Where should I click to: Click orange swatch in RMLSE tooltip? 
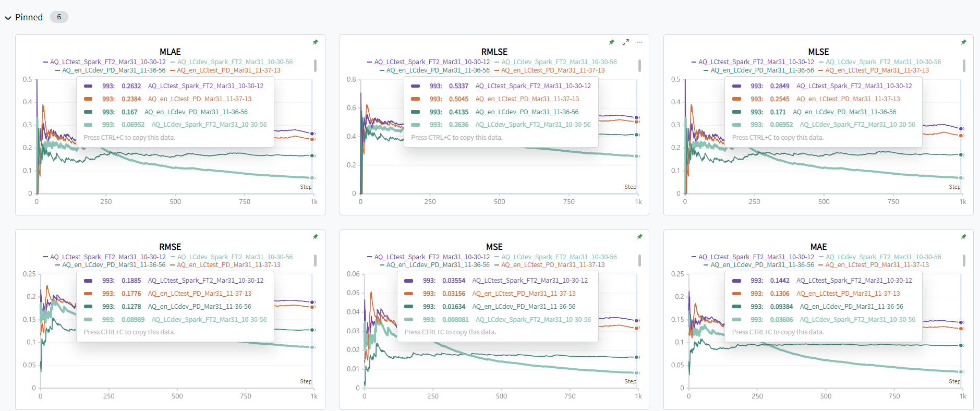tap(415, 99)
